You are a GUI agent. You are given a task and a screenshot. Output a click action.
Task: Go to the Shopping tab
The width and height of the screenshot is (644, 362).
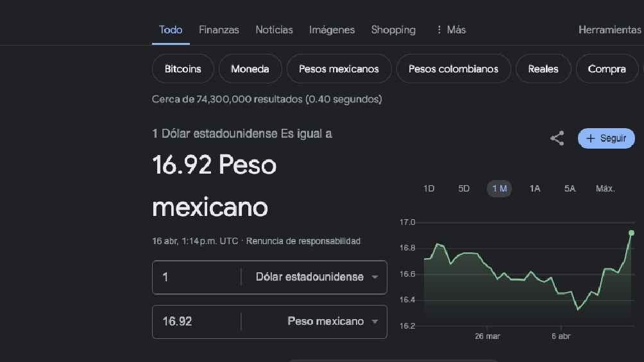point(393,29)
